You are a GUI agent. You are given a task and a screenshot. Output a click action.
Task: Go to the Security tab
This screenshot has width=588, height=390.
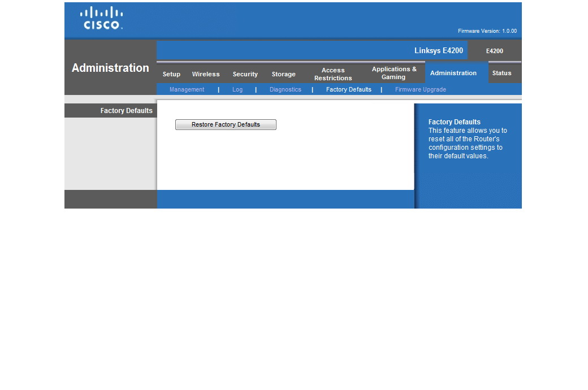pyautogui.click(x=245, y=74)
